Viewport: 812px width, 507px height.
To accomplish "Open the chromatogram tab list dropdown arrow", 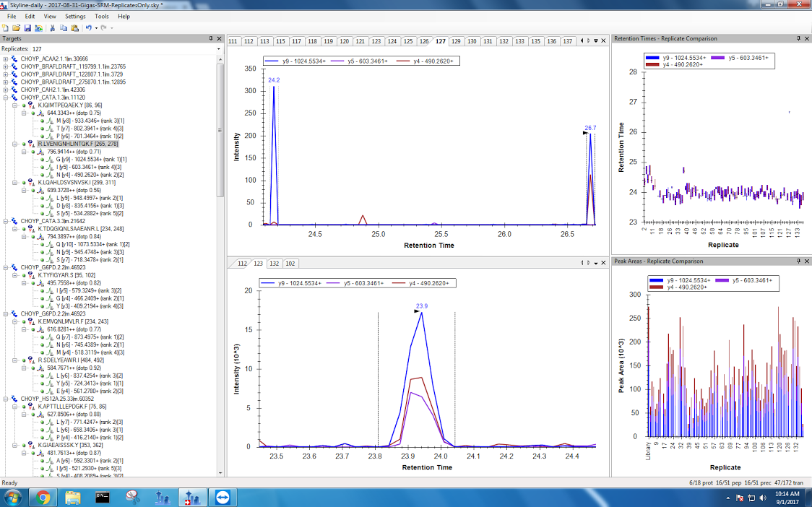I will 596,41.
